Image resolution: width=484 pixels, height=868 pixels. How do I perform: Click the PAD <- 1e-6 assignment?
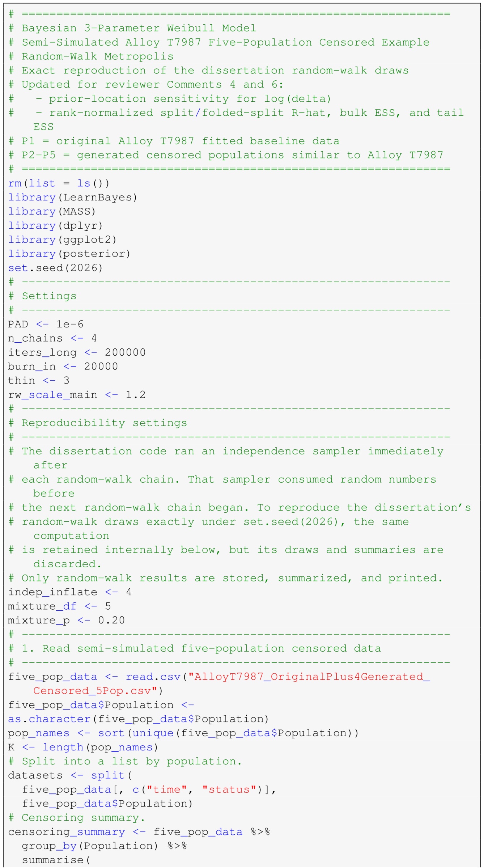pyautogui.click(x=46, y=324)
